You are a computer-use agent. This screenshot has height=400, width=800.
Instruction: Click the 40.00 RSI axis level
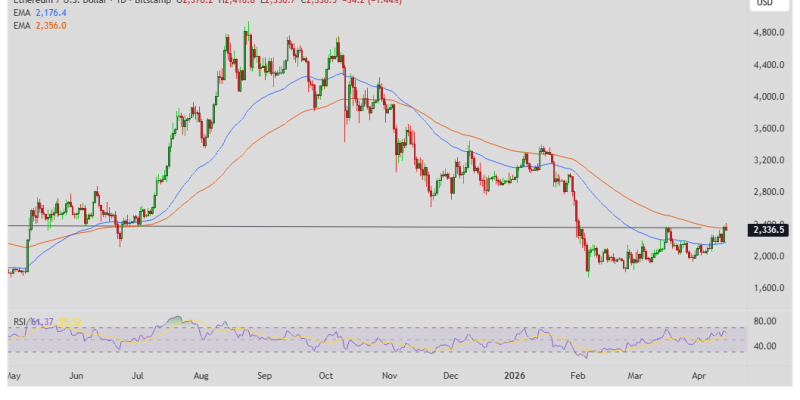point(764,347)
